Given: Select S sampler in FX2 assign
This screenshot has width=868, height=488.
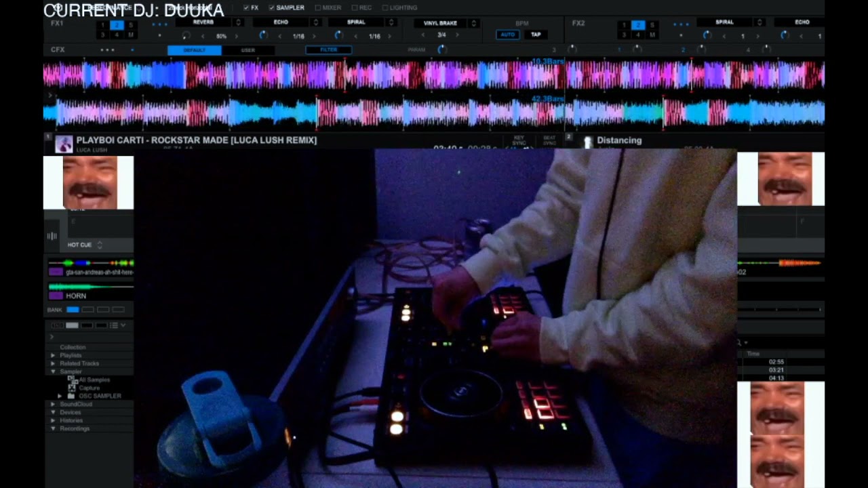Looking at the screenshot, I should (652, 25).
